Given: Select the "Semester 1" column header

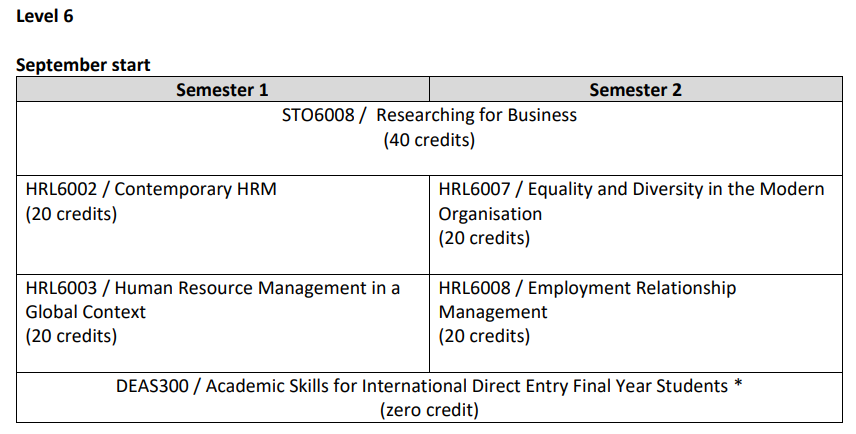Looking at the screenshot, I should (222, 90).
